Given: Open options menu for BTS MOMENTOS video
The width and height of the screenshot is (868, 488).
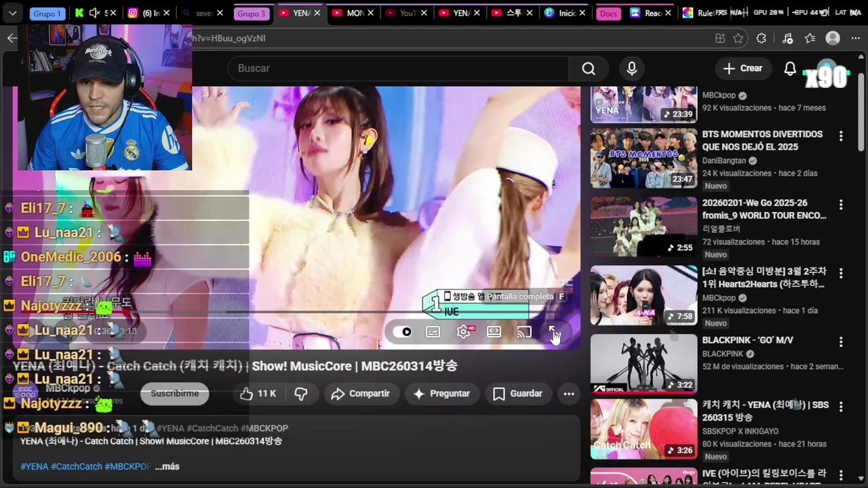Looking at the screenshot, I should [x=841, y=136].
